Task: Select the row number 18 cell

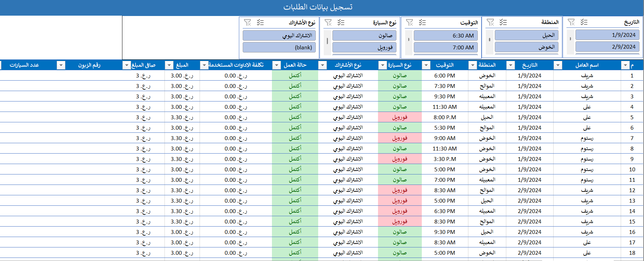Action: click(x=632, y=253)
